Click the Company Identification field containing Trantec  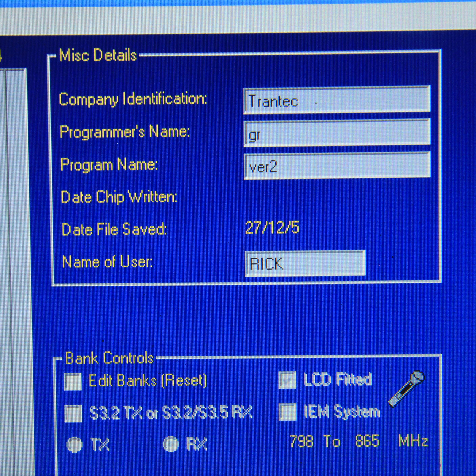(x=337, y=100)
